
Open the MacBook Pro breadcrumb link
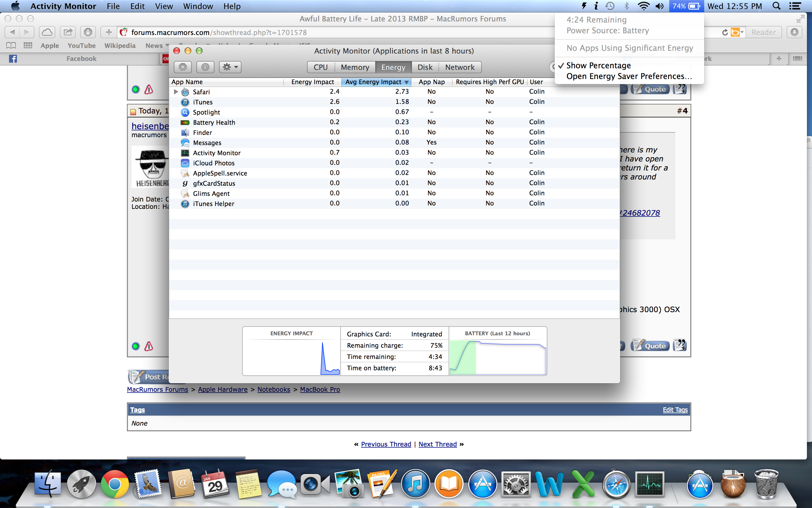tap(320, 389)
